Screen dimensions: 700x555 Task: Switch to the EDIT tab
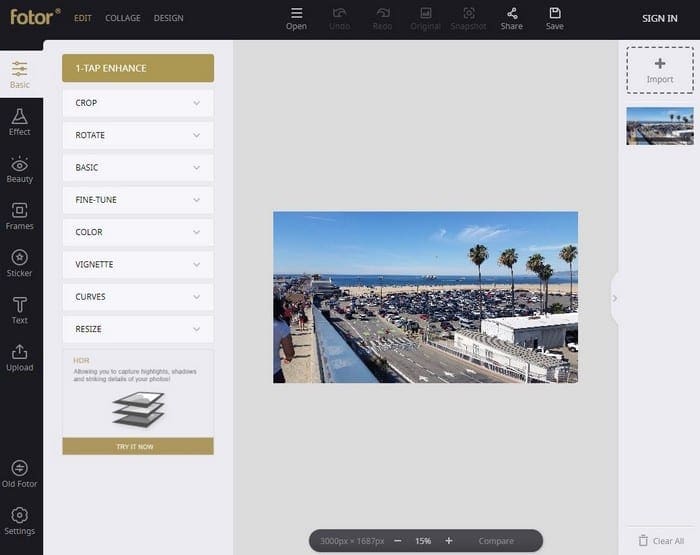pos(83,18)
